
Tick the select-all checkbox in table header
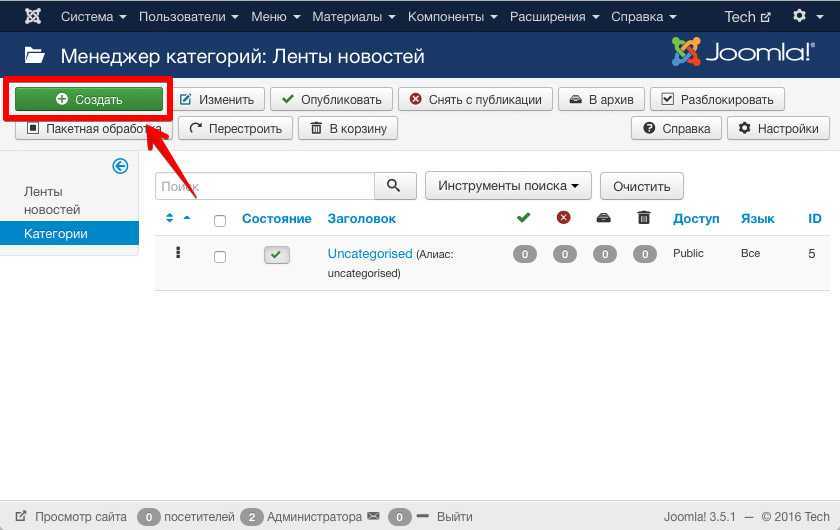click(220, 220)
